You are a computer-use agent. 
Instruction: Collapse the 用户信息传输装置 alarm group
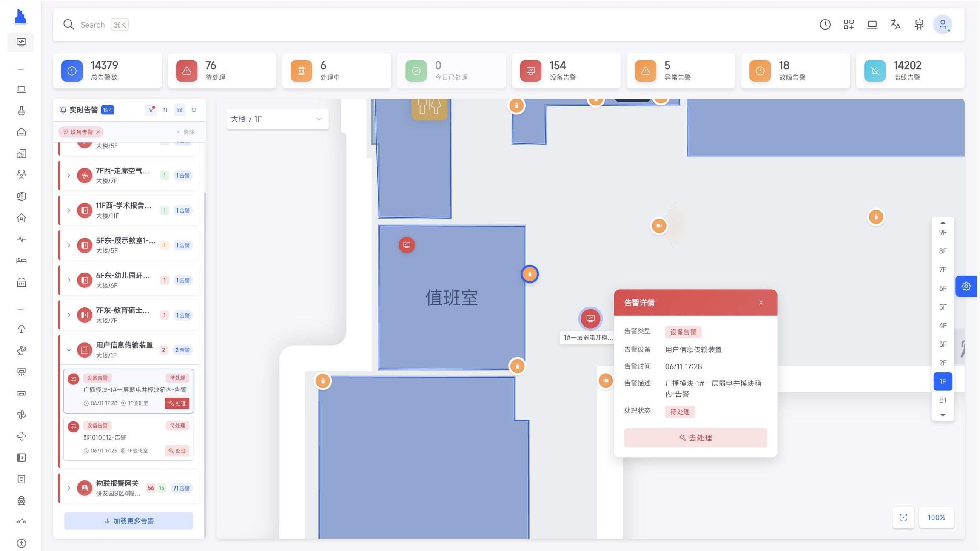tap(69, 349)
